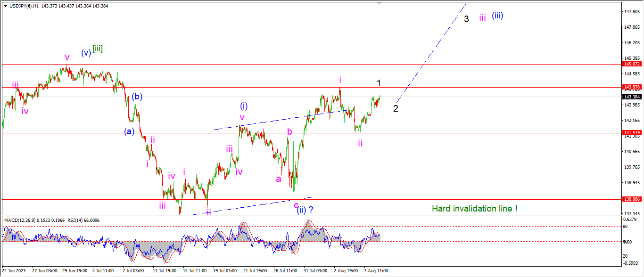Click the '4 Jul 11:00' time label
This screenshot has width=644, height=277.
[x=104, y=271]
